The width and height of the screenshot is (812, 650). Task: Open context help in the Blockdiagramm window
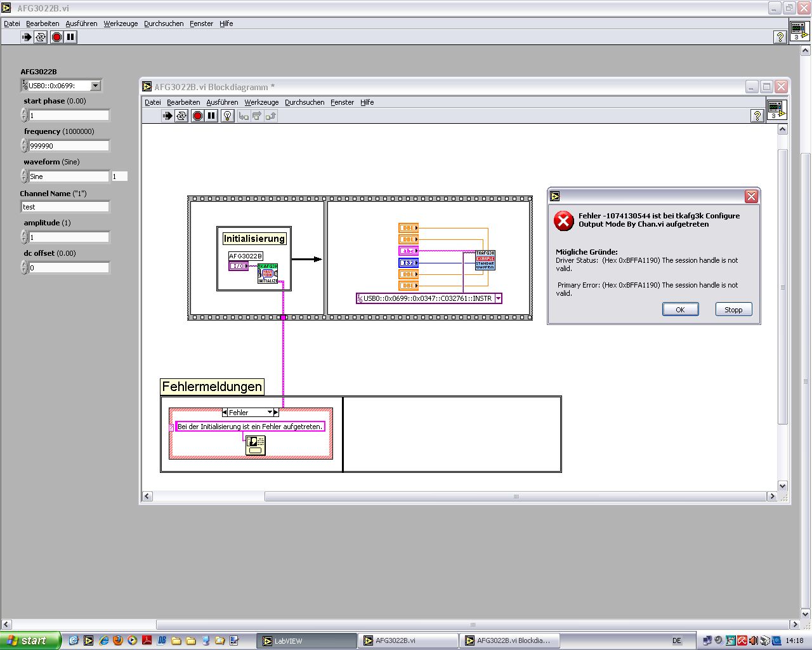756,116
